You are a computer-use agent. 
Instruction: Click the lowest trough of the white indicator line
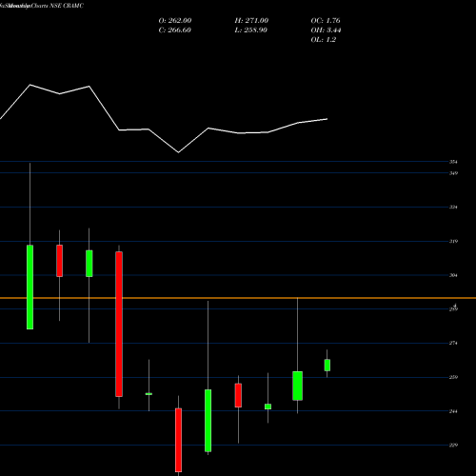[178, 152]
